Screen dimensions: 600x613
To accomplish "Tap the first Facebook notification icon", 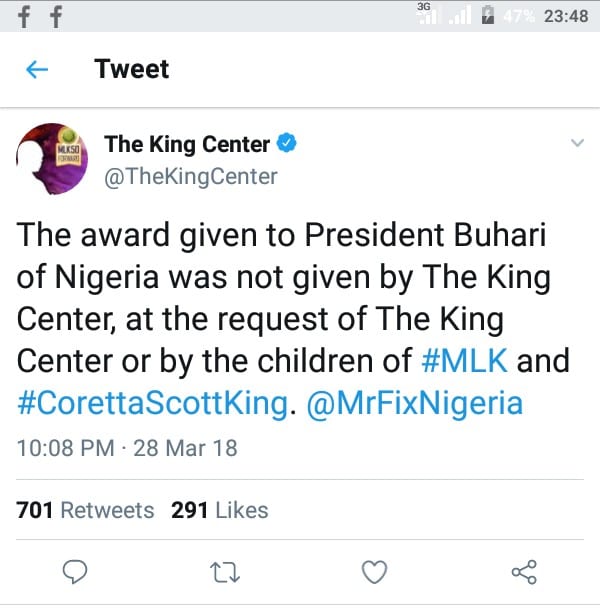I will [21, 18].
